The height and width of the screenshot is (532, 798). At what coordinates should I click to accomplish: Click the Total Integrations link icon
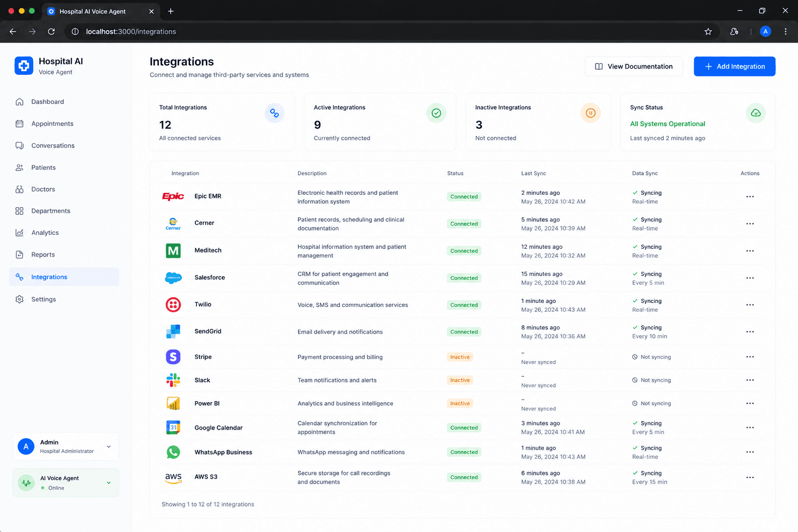click(274, 113)
